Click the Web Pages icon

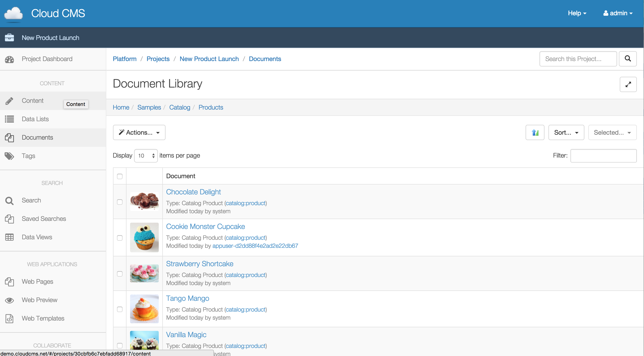tap(9, 282)
